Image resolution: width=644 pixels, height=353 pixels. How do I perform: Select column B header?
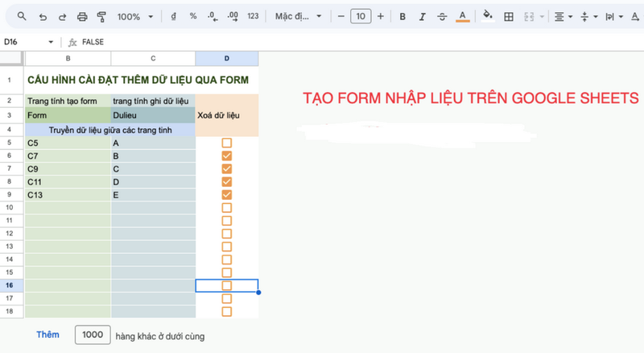coord(68,58)
